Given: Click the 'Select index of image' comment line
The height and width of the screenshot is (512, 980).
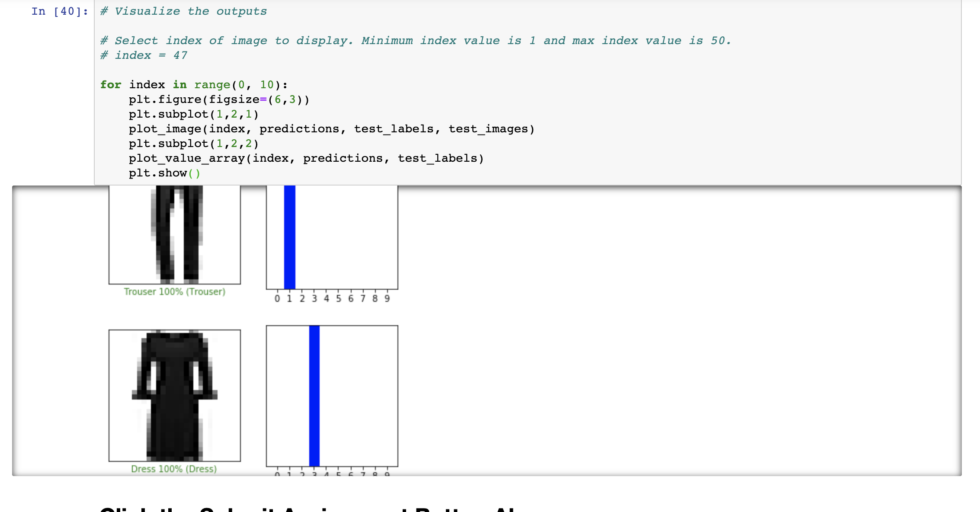Looking at the screenshot, I should click(415, 41).
